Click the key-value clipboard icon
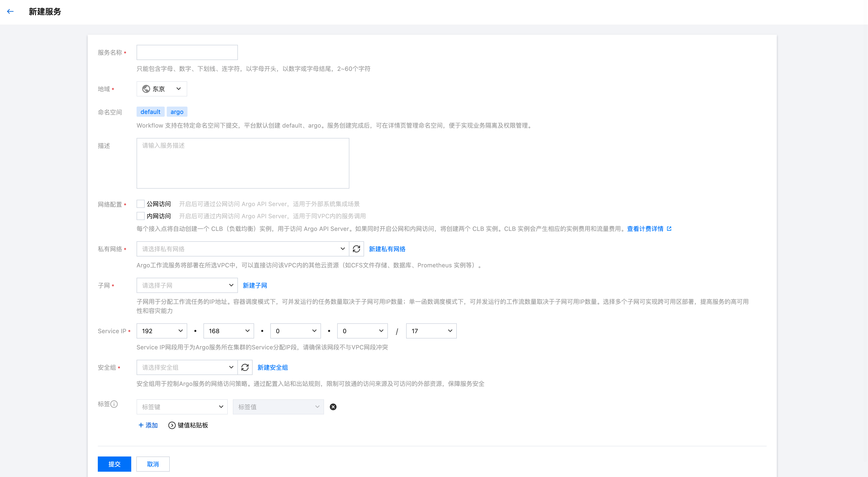 point(172,425)
